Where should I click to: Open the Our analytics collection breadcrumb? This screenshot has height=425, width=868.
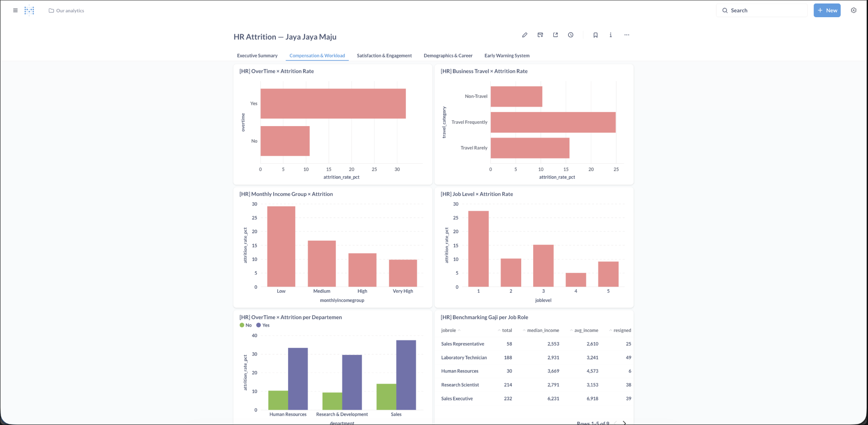(x=67, y=11)
